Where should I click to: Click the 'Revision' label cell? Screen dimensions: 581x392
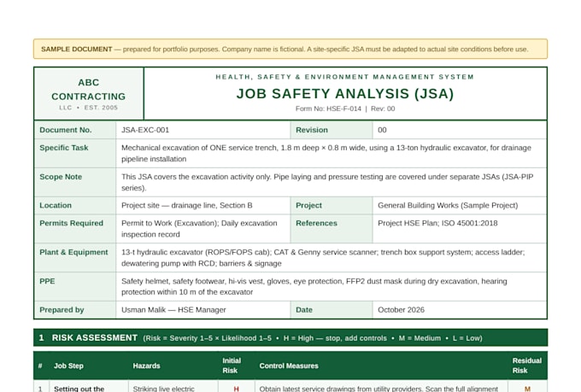(x=332, y=130)
